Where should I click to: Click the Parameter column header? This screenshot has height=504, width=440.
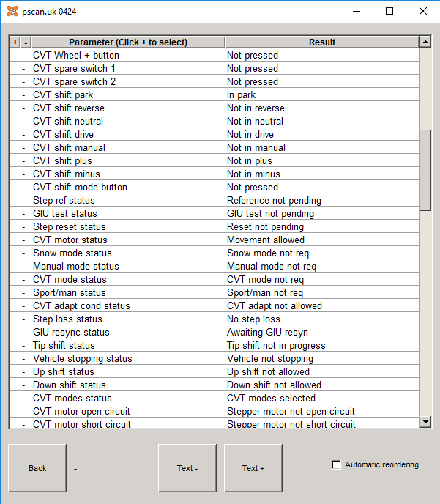click(128, 42)
